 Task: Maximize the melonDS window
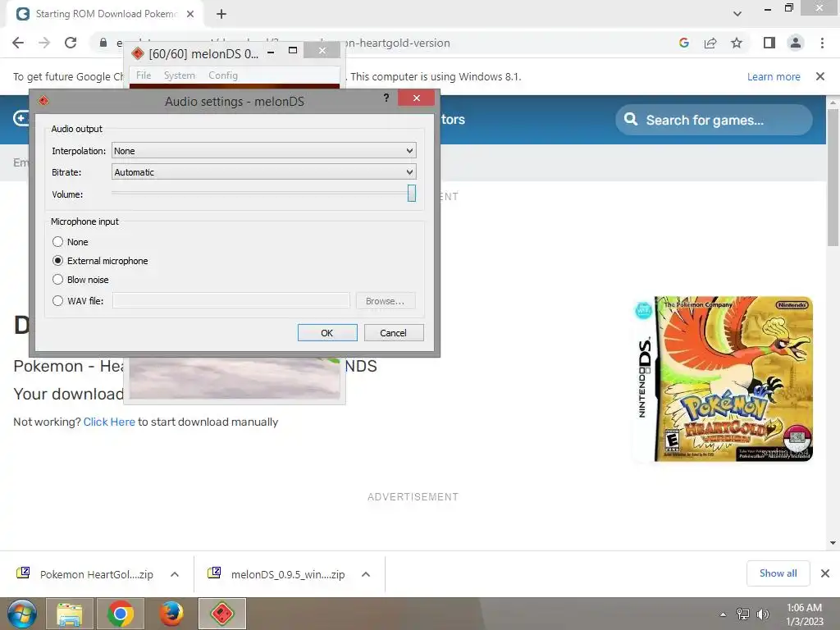click(293, 51)
